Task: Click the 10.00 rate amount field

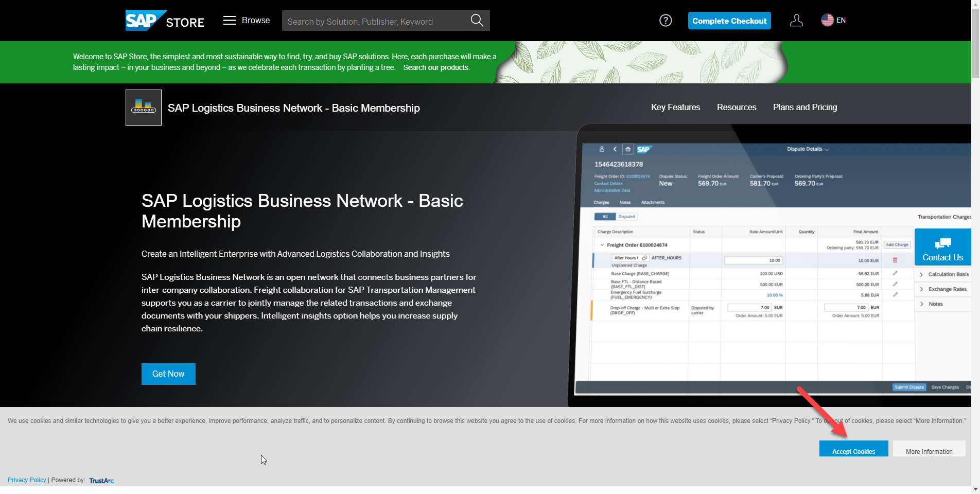Action: 754,260
